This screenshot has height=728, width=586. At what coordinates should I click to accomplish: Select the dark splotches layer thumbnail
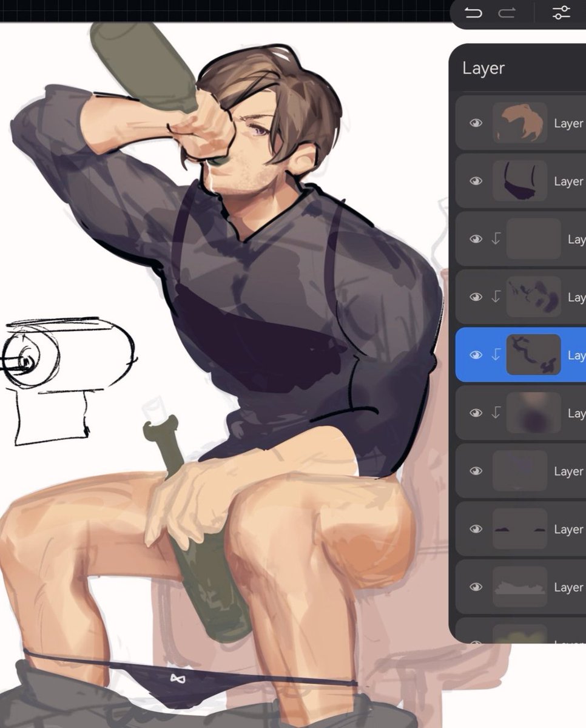click(x=534, y=297)
